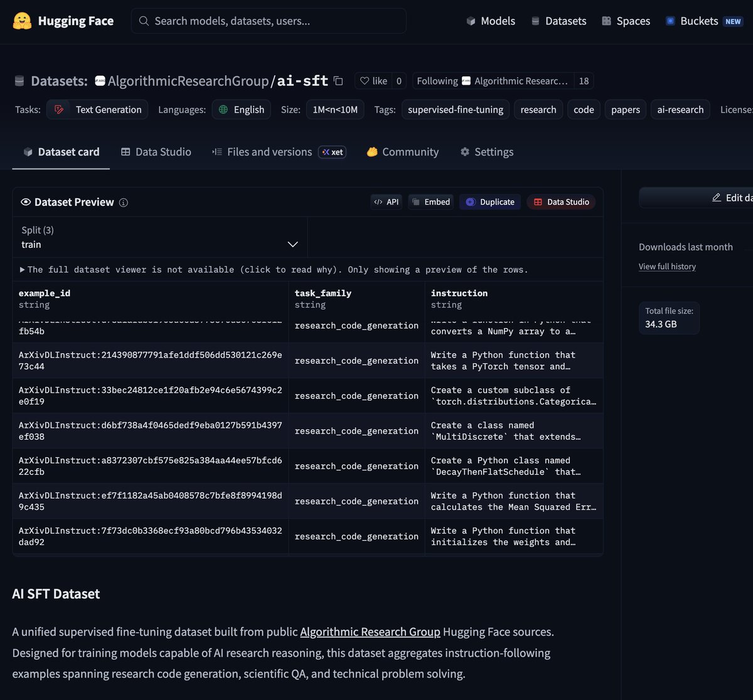Open the Datasets page in top navigation
This screenshot has width=753, height=700.
558,21
